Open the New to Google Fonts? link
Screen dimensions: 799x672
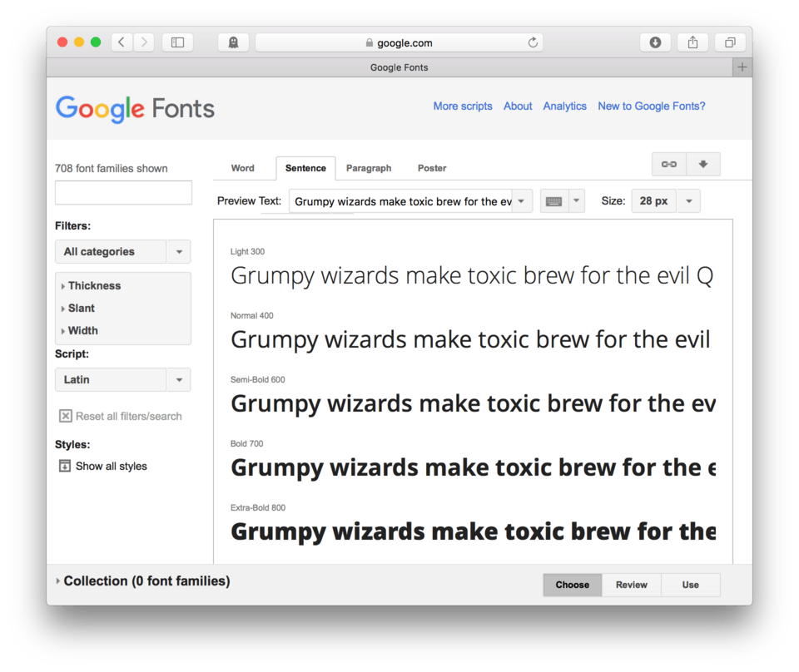[x=652, y=106]
